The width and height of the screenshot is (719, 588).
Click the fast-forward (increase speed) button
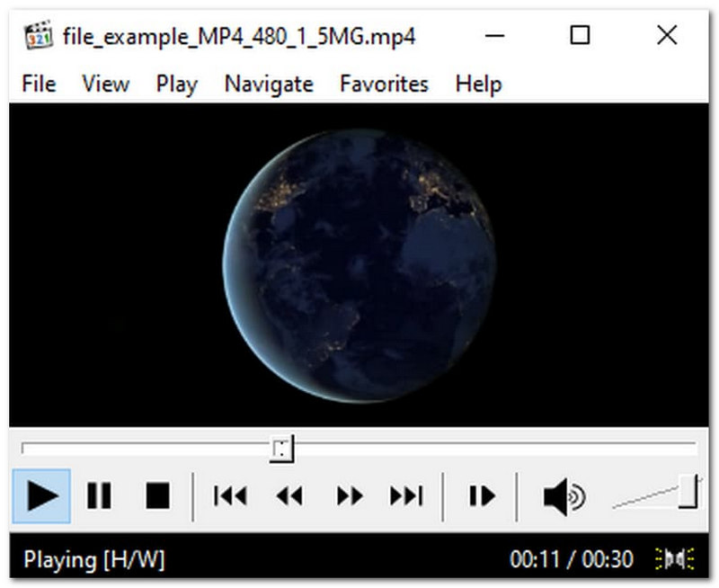coord(349,496)
